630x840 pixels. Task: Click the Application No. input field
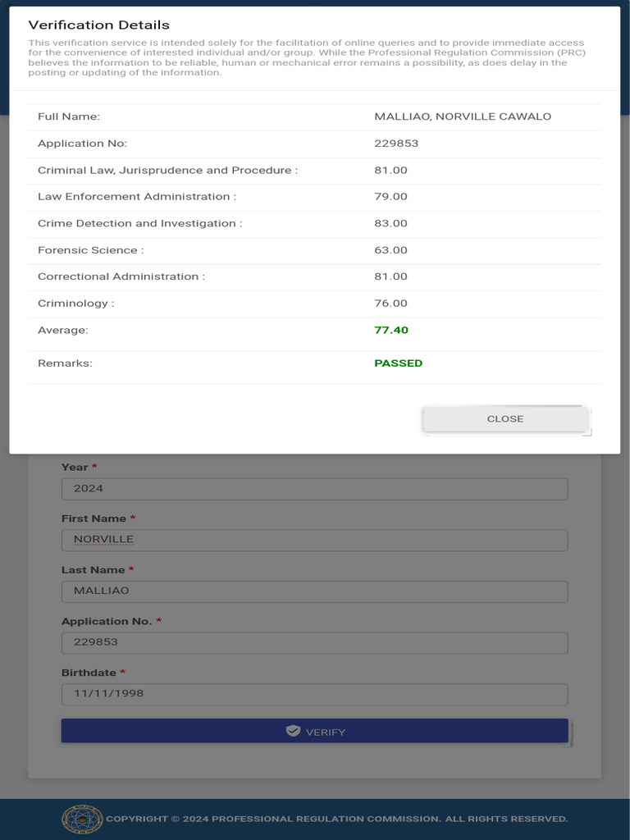[x=314, y=642]
